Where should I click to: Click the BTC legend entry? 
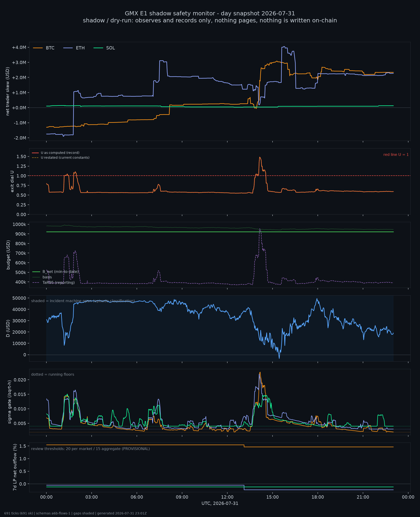click(44, 48)
